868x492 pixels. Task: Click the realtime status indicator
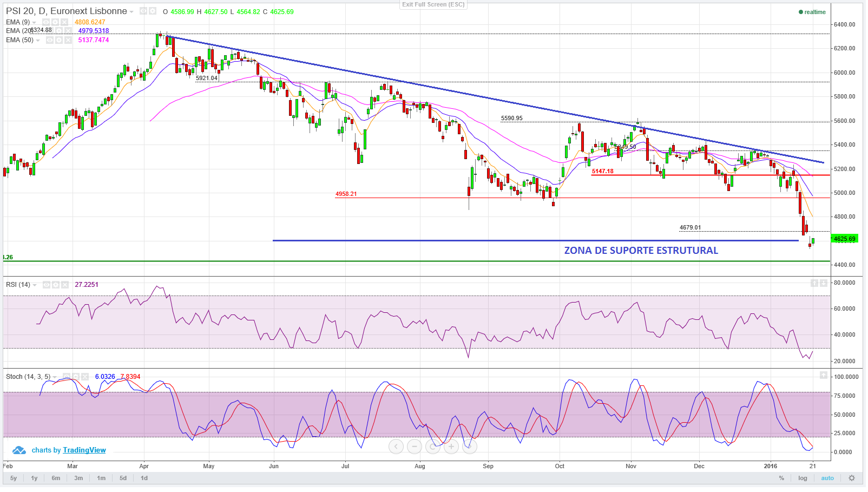812,12
